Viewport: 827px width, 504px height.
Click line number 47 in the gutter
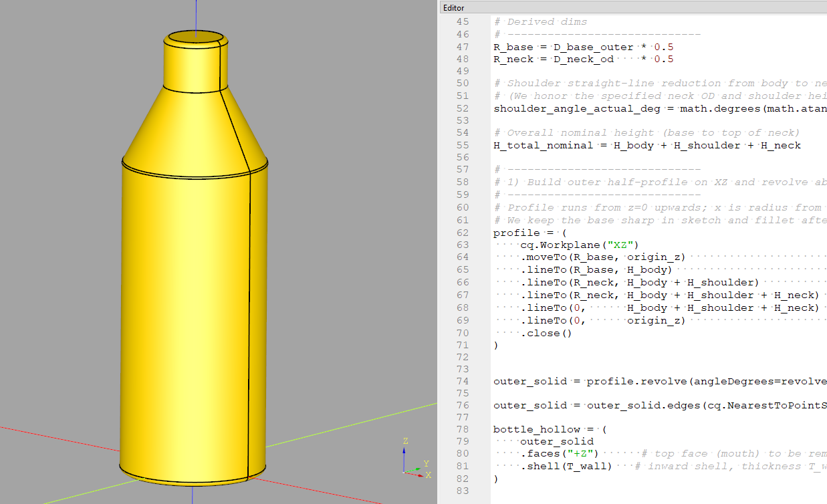(462, 47)
